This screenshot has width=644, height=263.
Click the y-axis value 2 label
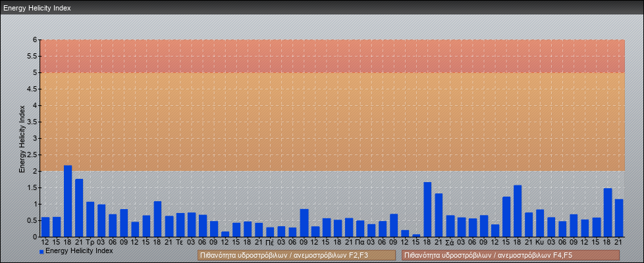coord(35,171)
